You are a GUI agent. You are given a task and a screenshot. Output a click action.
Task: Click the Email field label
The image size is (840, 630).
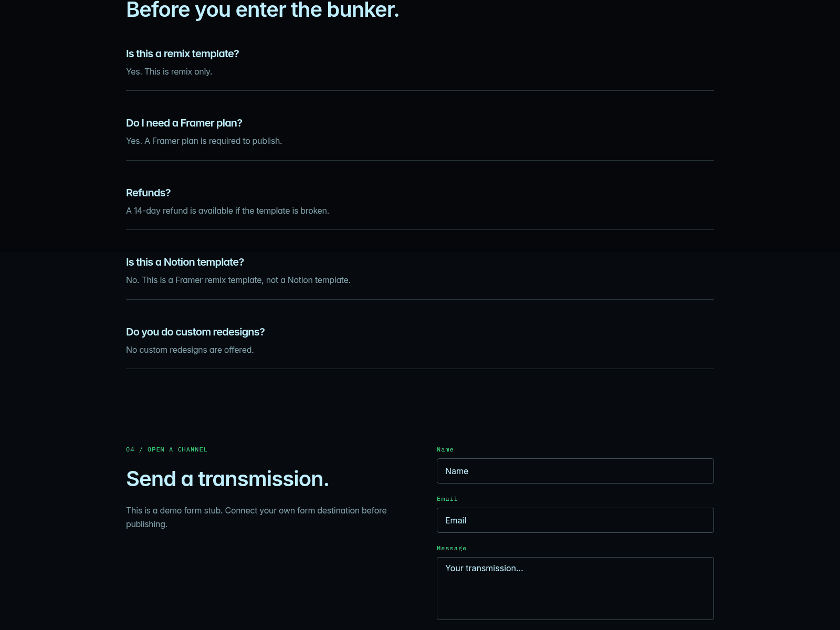(x=447, y=499)
